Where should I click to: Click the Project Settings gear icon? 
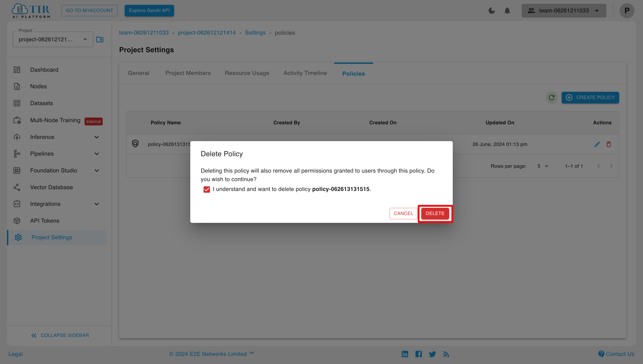coord(18,237)
